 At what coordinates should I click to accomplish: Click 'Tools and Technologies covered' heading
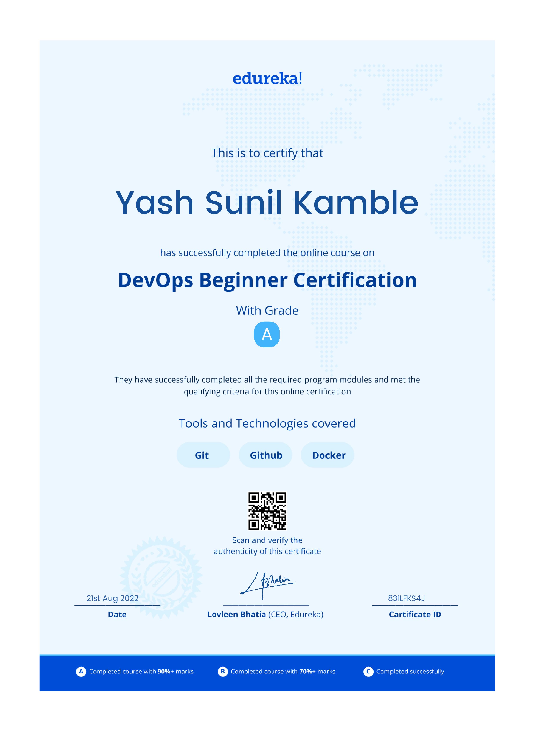[x=267, y=423]
